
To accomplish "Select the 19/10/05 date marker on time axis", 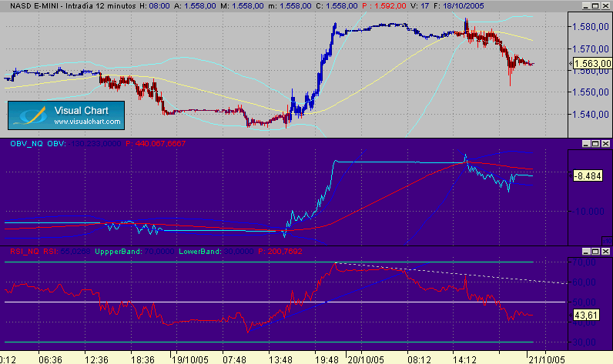I will tap(190, 359).
